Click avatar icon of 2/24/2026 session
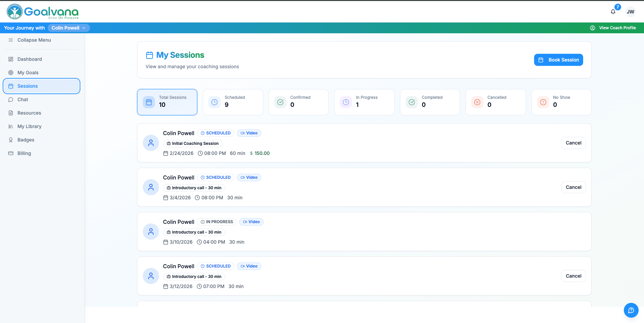 click(151, 143)
